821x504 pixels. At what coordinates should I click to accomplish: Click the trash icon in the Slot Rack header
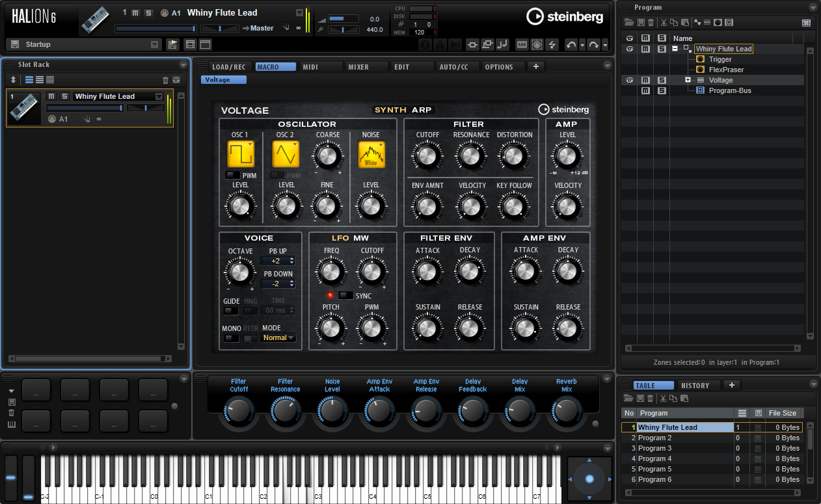[165, 80]
